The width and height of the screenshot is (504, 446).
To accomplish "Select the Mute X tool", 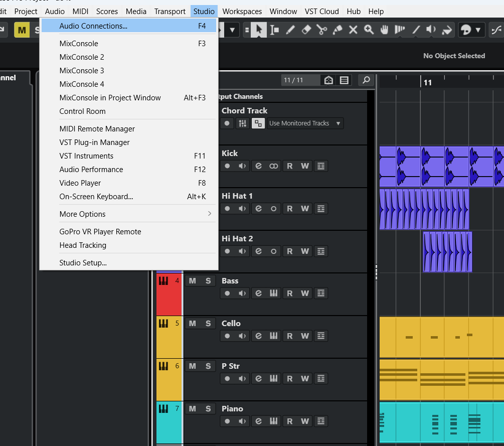I will click(353, 30).
